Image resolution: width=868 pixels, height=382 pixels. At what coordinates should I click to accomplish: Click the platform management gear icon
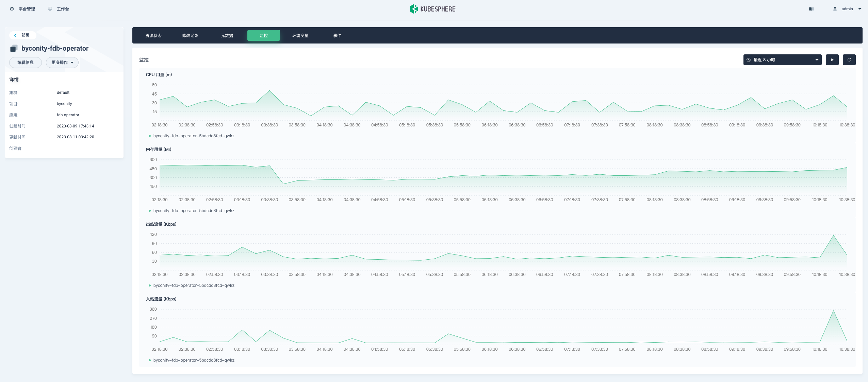[x=12, y=9]
